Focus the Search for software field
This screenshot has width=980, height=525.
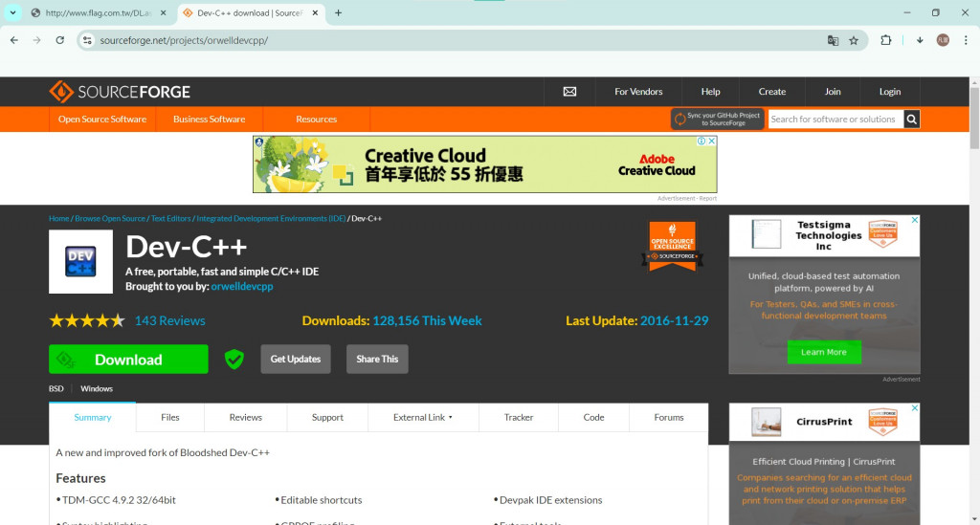coord(835,120)
